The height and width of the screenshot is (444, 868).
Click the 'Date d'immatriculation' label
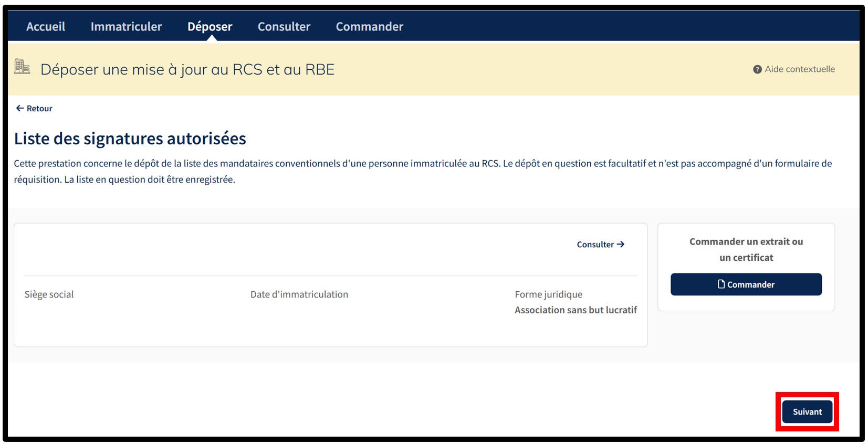coord(299,294)
